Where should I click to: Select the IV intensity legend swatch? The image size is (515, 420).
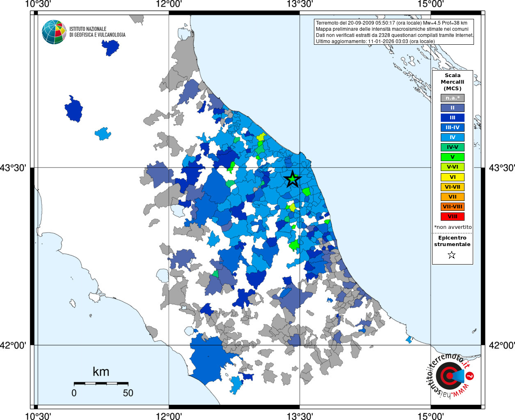point(453,137)
